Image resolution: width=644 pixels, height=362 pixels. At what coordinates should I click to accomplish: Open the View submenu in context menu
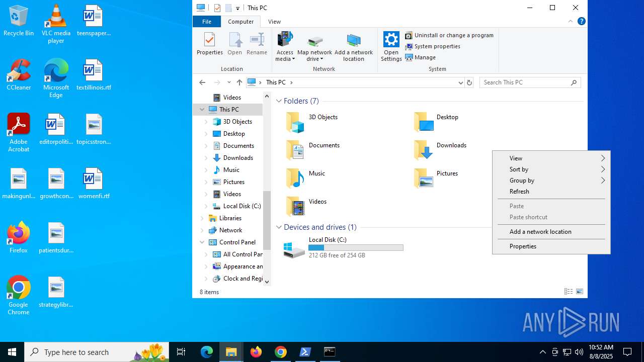point(551,158)
